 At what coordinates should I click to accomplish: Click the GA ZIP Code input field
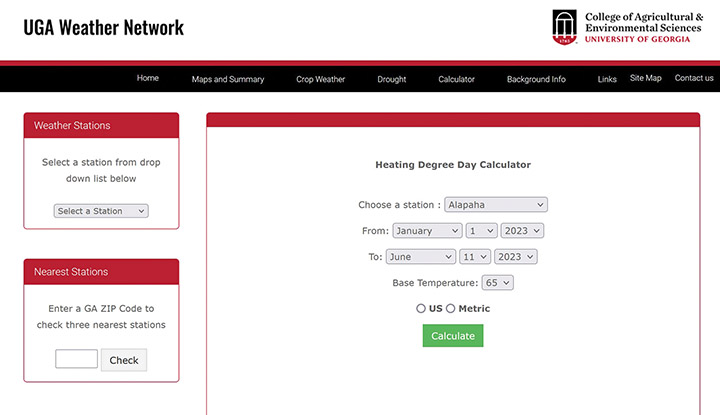pyautogui.click(x=76, y=359)
